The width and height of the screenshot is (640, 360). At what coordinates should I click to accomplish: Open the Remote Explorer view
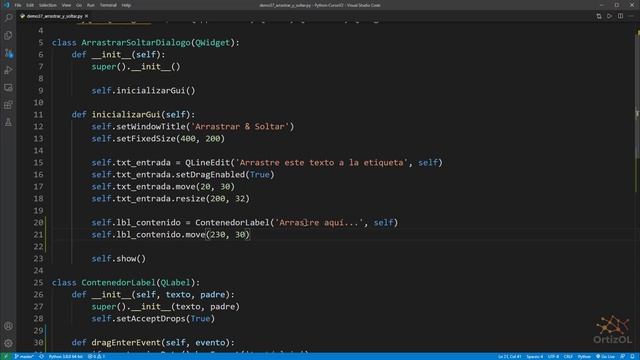[8, 87]
